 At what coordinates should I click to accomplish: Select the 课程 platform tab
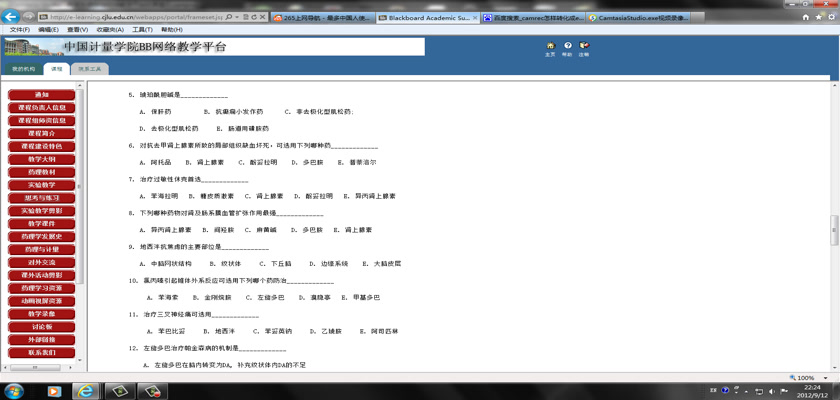pyautogui.click(x=56, y=69)
